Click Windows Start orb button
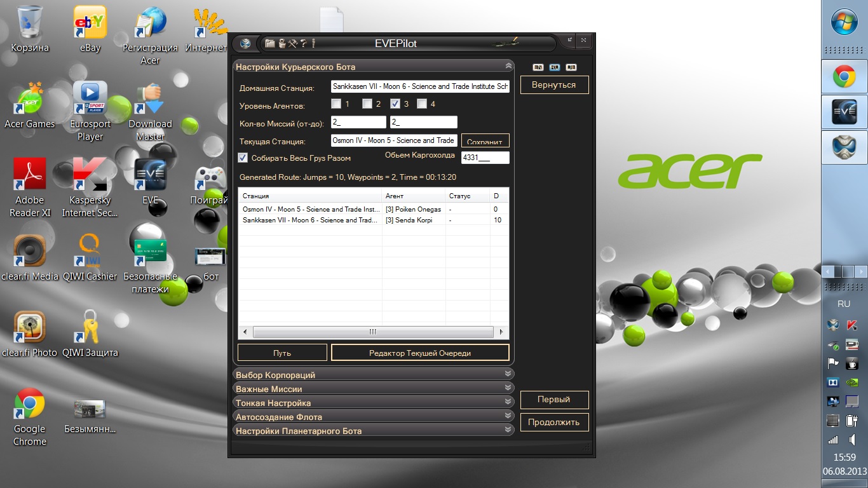Screen dimensions: 868x488 click(x=844, y=23)
